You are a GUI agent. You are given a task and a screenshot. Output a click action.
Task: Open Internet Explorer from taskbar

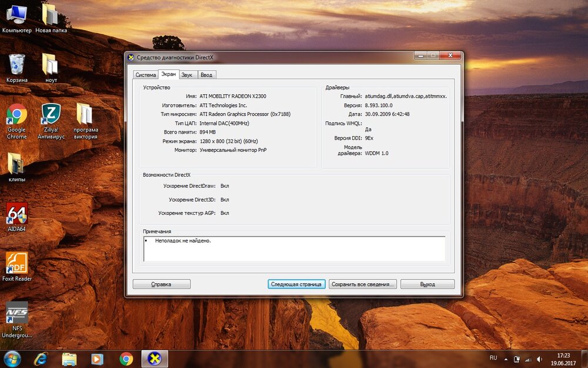coord(41,358)
